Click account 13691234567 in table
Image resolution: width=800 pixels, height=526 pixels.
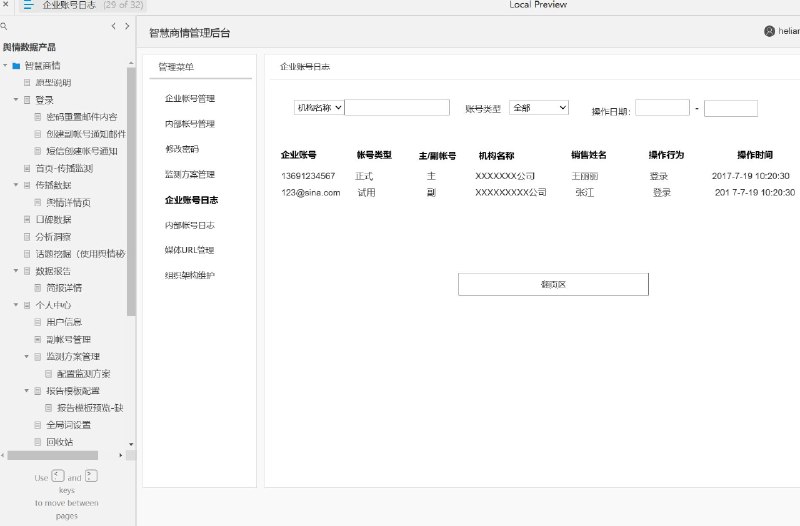(308, 176)
